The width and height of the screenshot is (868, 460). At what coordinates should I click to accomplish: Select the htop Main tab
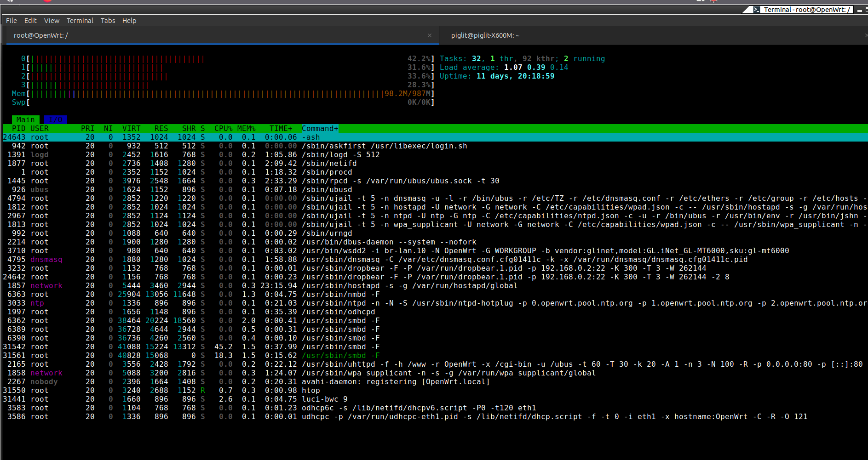point(26,119)
